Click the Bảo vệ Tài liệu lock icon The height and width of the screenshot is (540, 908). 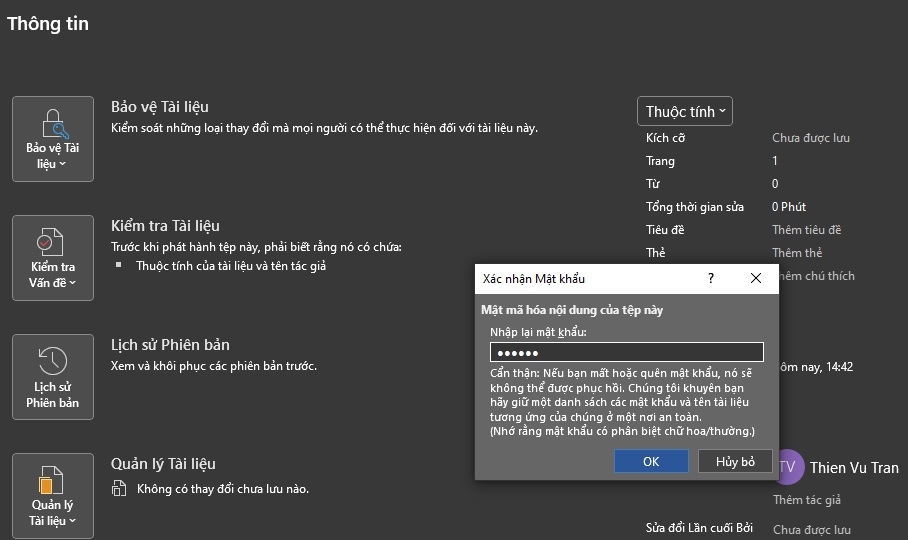click(x=53, y=123)
